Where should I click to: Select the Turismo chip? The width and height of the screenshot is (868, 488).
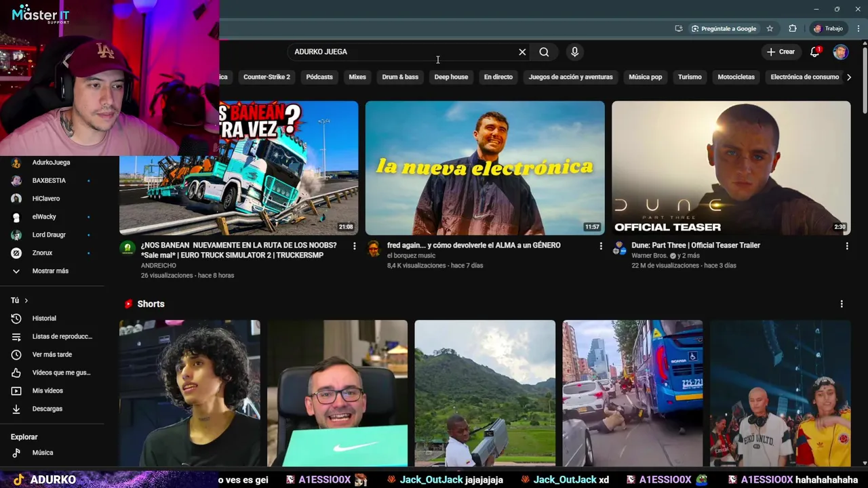coord(690,77)
